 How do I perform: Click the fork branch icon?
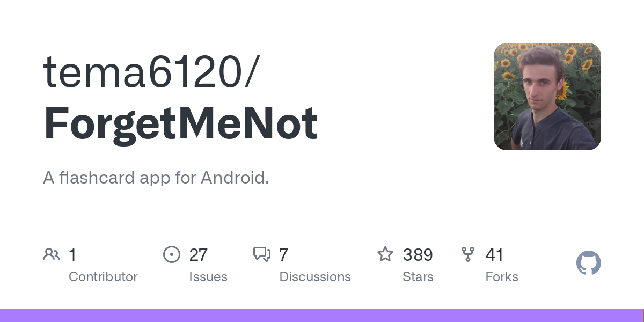(x=468, y=254)
